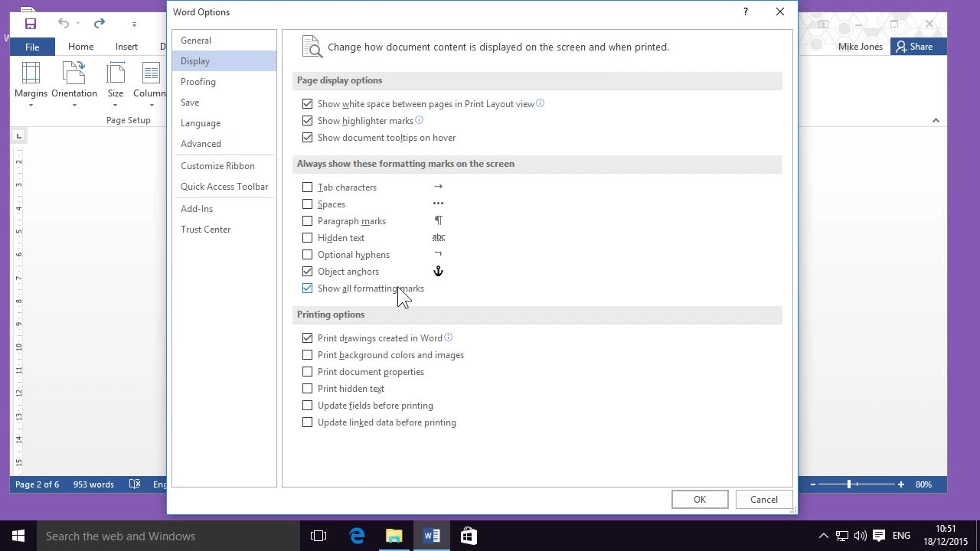
Task: Uncheck Show all formatting marks
Action: 307,289
